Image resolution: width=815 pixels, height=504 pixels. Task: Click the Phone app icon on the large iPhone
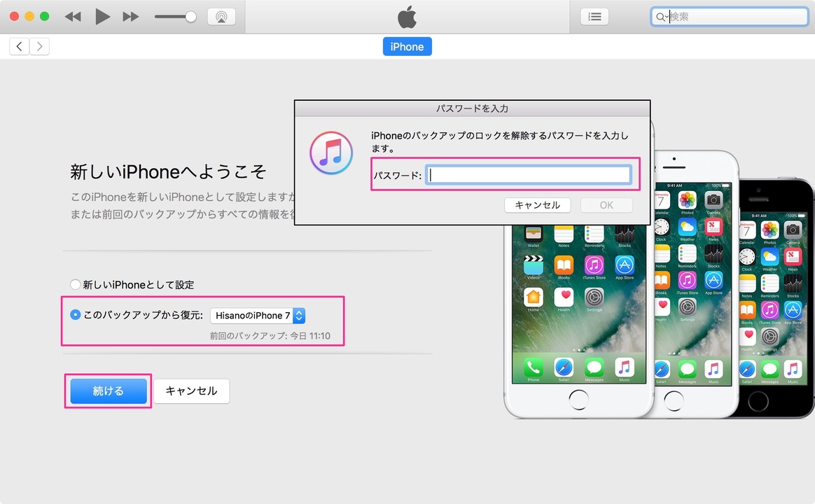click(534, 367)
